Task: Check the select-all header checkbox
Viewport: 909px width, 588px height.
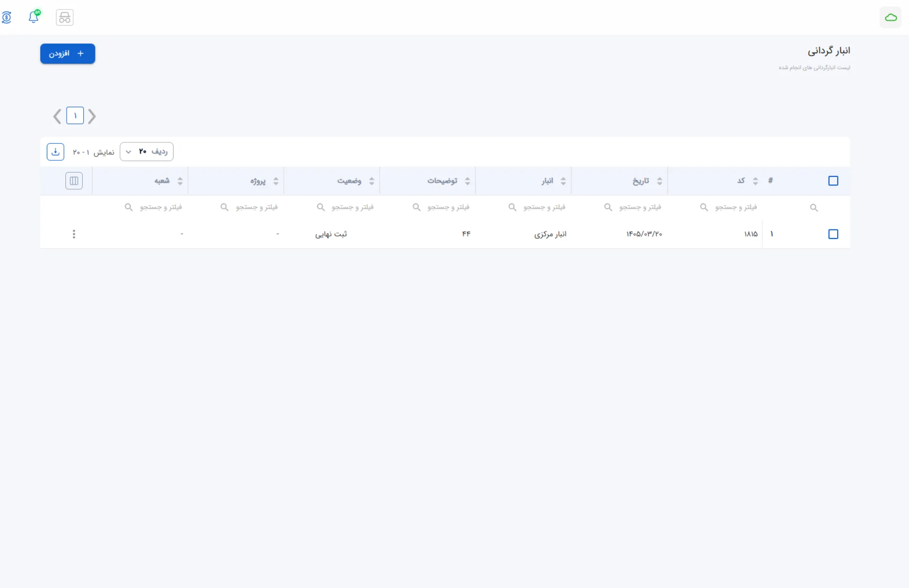Action: click(x=833, y=181)
